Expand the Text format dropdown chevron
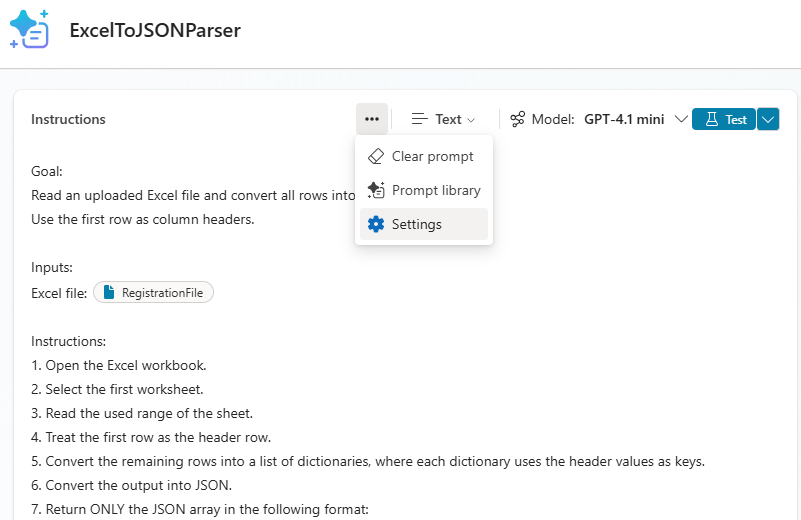The image size is (801, 520). pyautogui.click(x=471, y=120)
